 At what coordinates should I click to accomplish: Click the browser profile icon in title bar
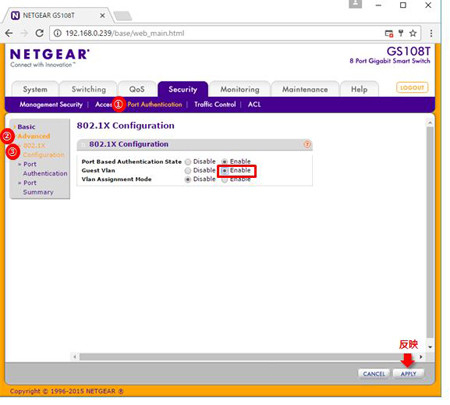coord(355,4)
